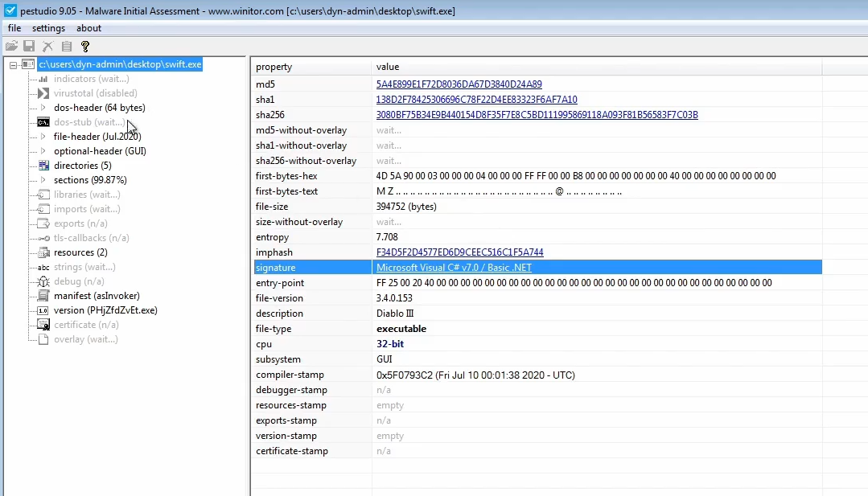This screenshot has height=496, width=868.
Task: Click the subsystem property label
Action: point(278,359)
